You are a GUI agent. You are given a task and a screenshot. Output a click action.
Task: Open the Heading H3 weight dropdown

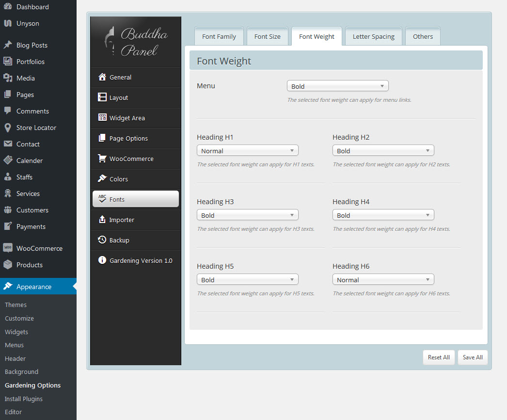(x=247, y=215)
